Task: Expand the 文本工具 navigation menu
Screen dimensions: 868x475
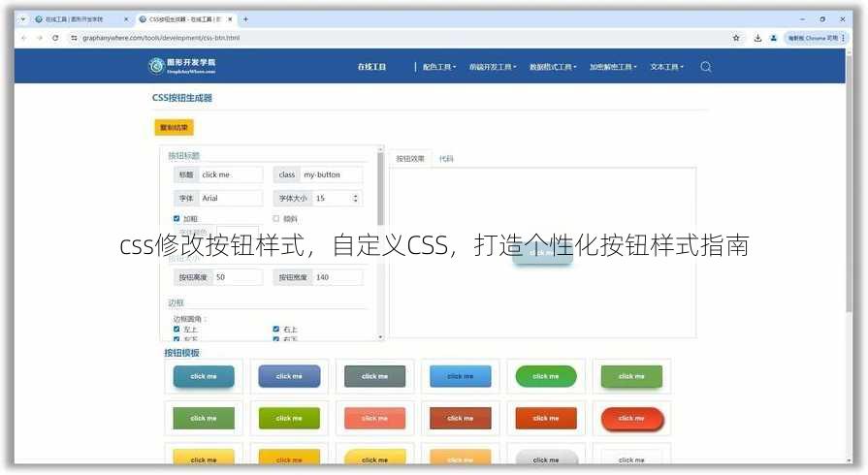Action: [667, 67]
